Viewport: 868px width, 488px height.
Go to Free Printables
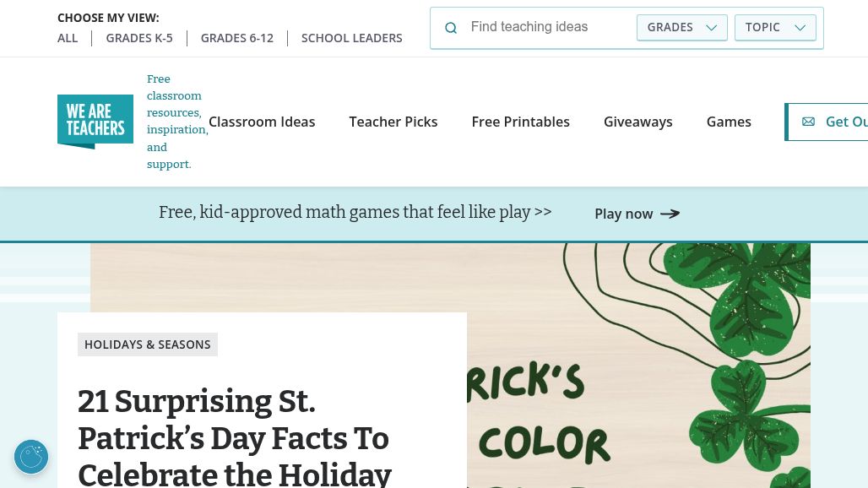click(521, 122)
